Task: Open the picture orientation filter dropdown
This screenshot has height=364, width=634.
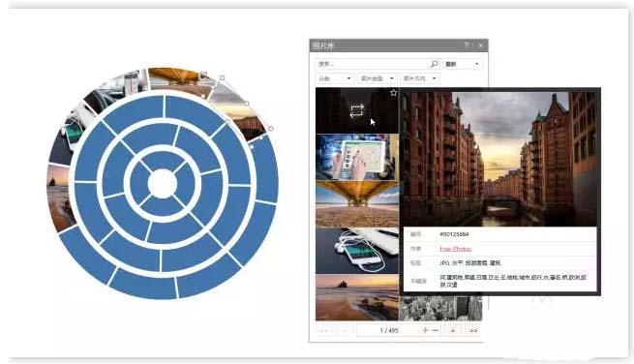Action: coord(420,78)
